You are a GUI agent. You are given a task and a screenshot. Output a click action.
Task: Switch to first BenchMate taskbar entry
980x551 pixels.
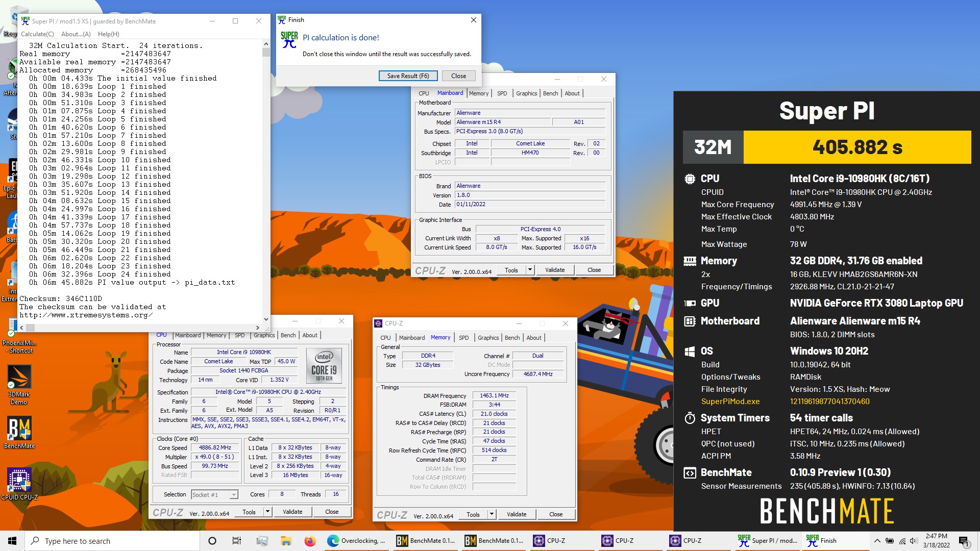point(426,541)
